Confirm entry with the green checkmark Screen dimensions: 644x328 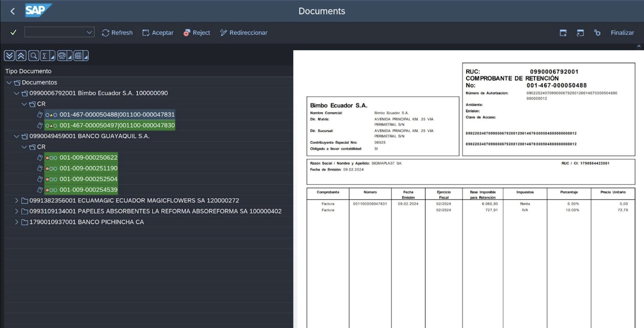tap(13, 32)
